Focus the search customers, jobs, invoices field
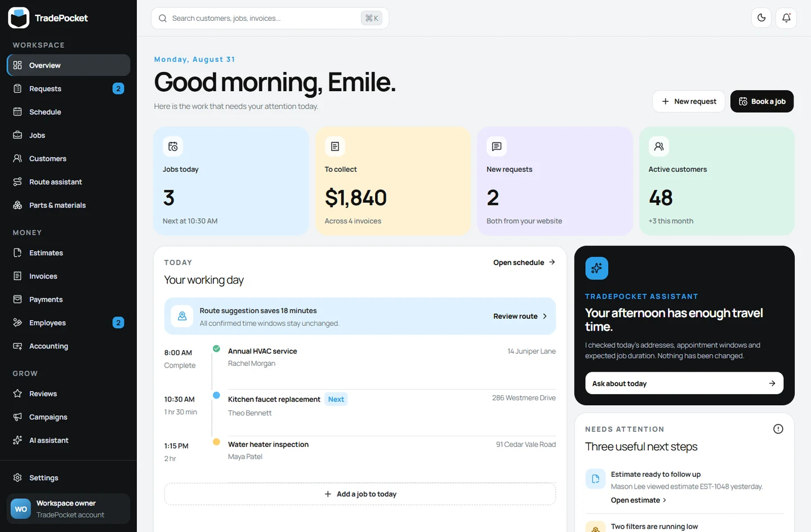Image resolution: width=811 pixels, height=532 pixels. pyautogui.click(x=270, y=19)
